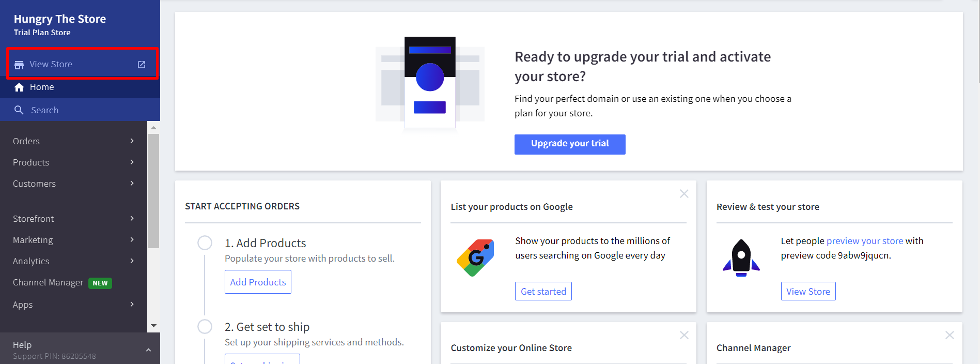Click the external link icon for View Store
980x364 pixels.
click(142, 65)
